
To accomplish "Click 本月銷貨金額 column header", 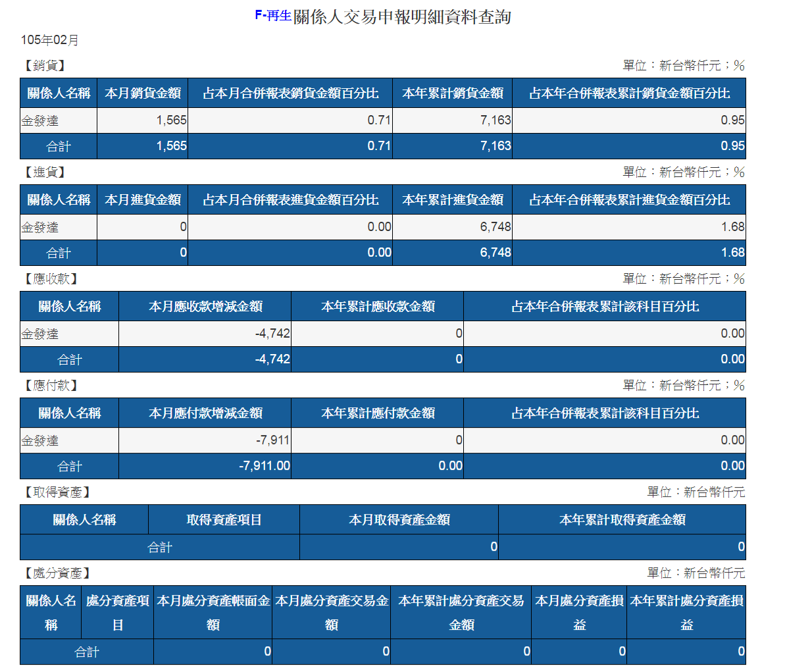I will point(143,93).
